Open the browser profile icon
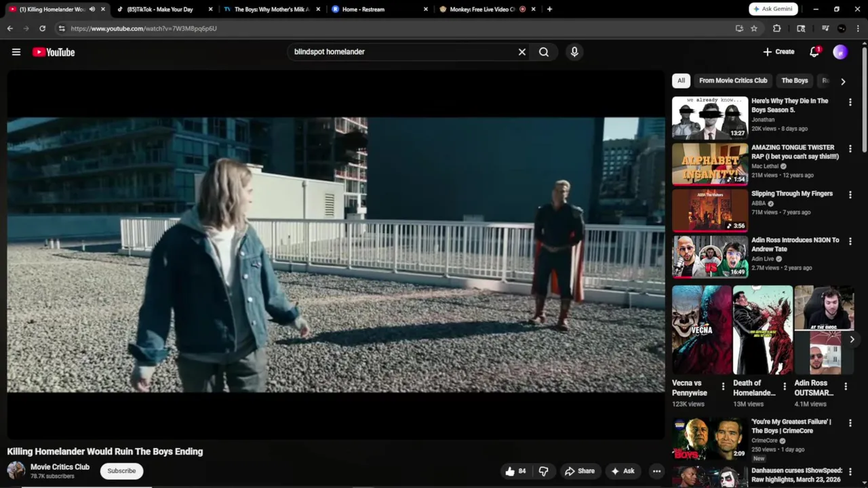 (842, 28)
